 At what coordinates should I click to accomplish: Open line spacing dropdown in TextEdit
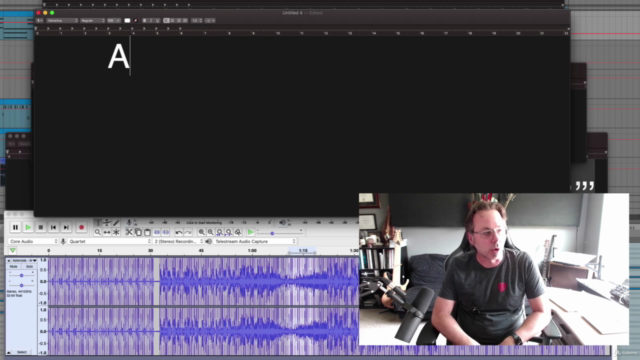point(197,20)
